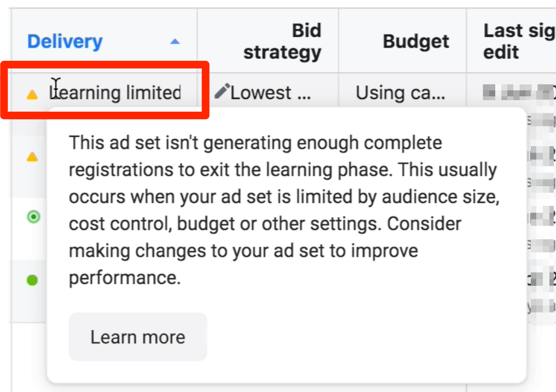Click the Budget column header
The height and width of the screenshot is (392, 556).
pos(416,42)
